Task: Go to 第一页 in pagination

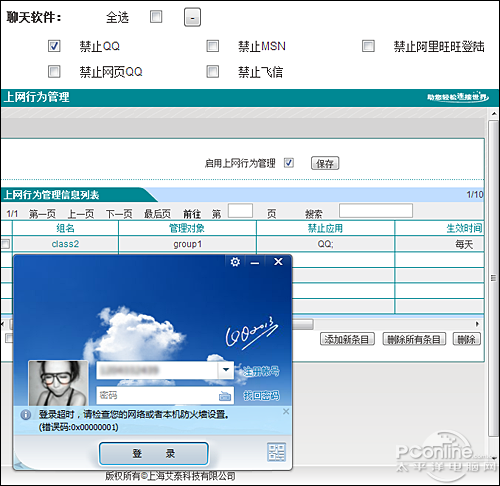Action: point(42,214)
